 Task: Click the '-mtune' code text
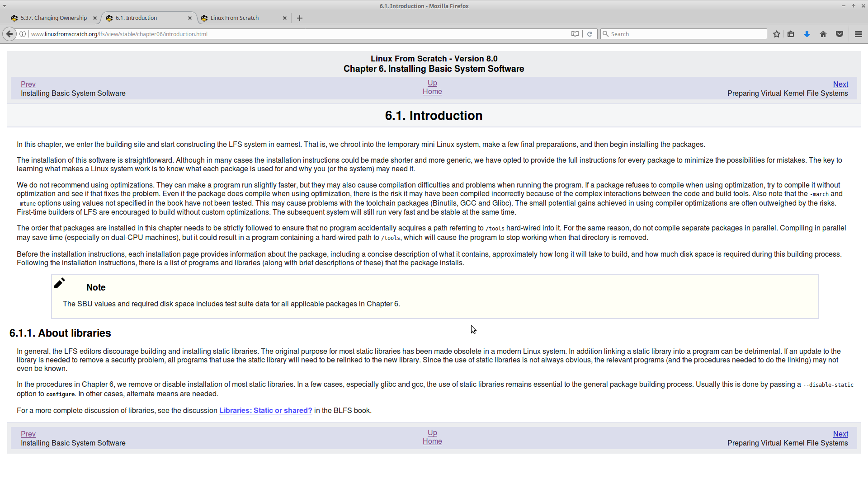(26, 204)
